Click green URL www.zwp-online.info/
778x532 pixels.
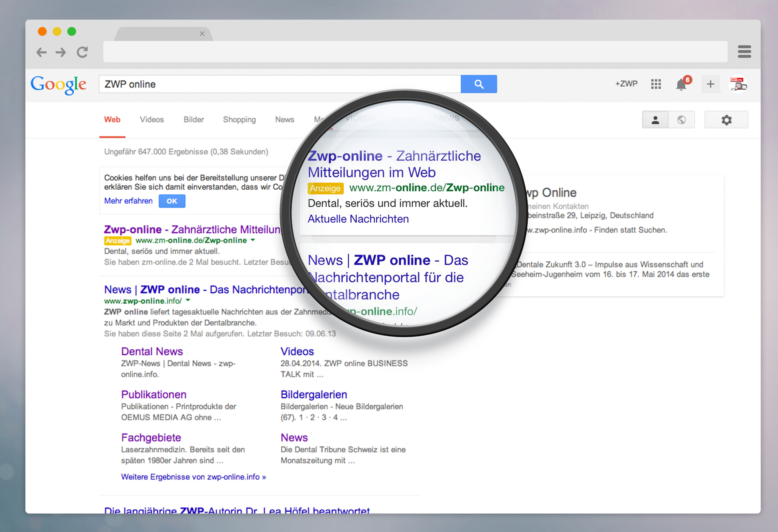(143, 301)
